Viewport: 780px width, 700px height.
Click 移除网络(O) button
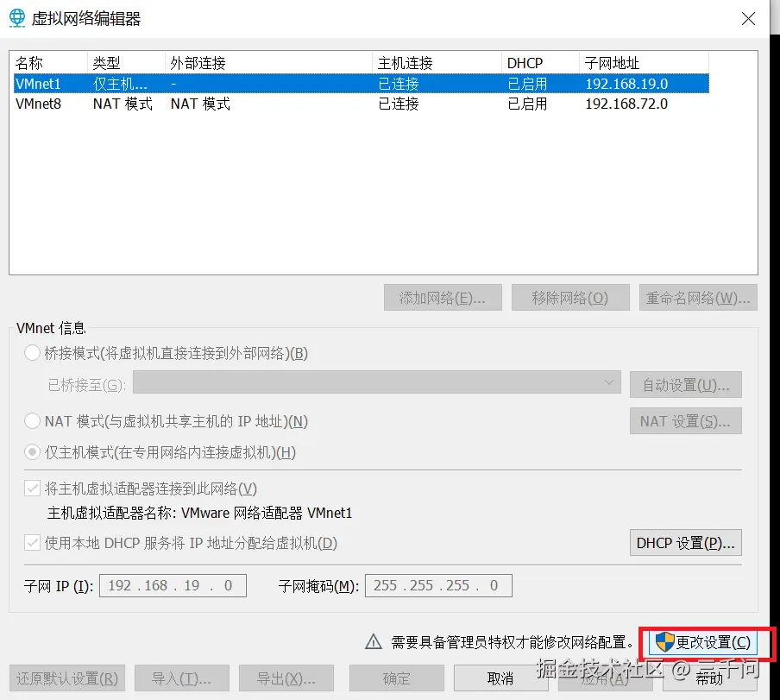570,298
